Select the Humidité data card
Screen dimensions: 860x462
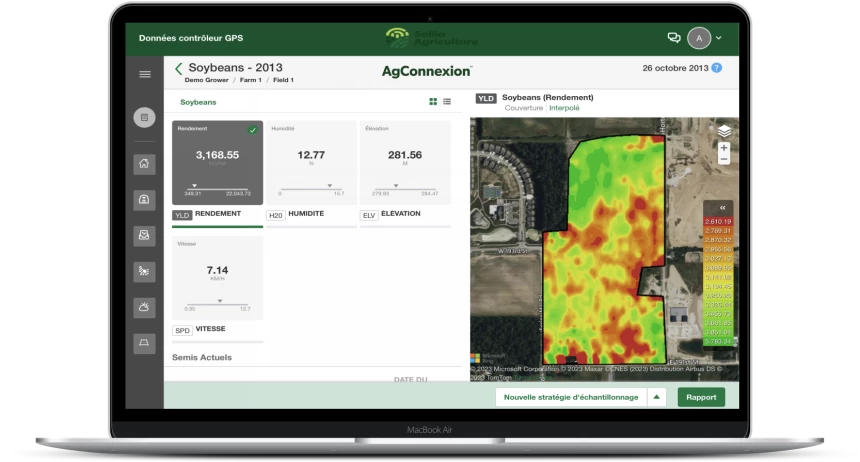311,162
